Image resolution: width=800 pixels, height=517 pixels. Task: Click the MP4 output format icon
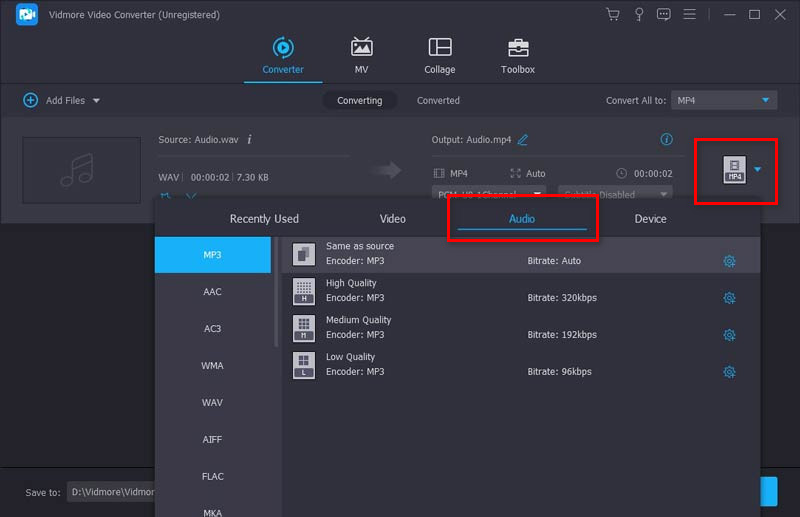[734, 169]
